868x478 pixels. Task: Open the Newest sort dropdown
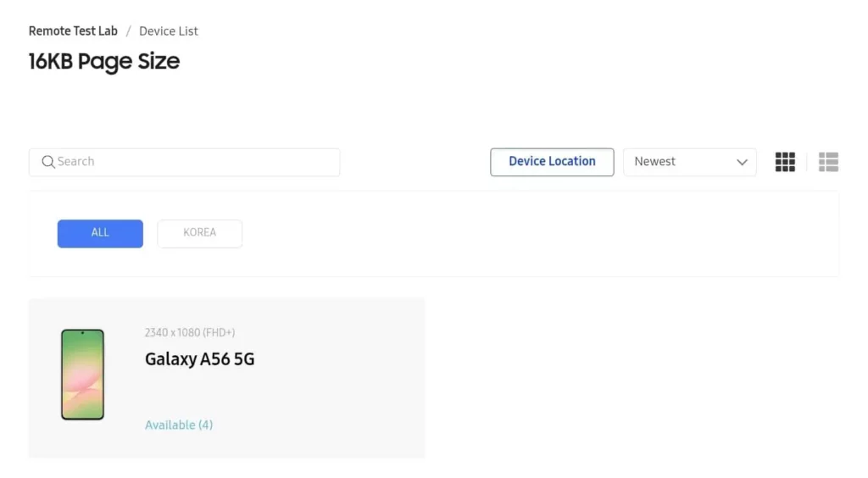(678, 162)
